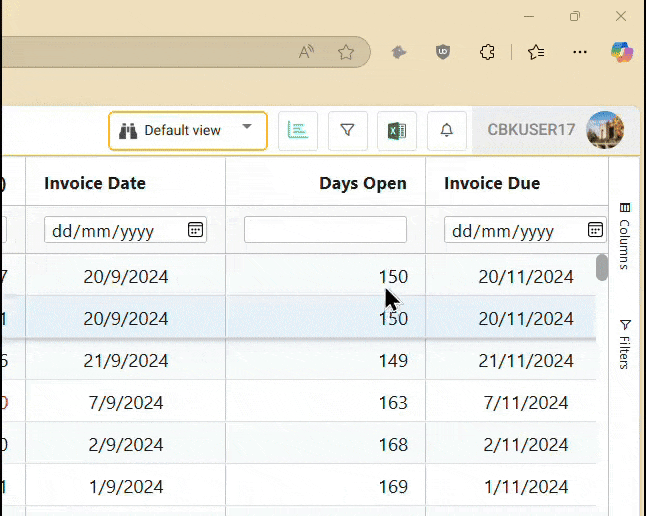Viewport: 646px width, 516px height.
Task: Add page to favorites star icon
Action: [x=346, y=52]
